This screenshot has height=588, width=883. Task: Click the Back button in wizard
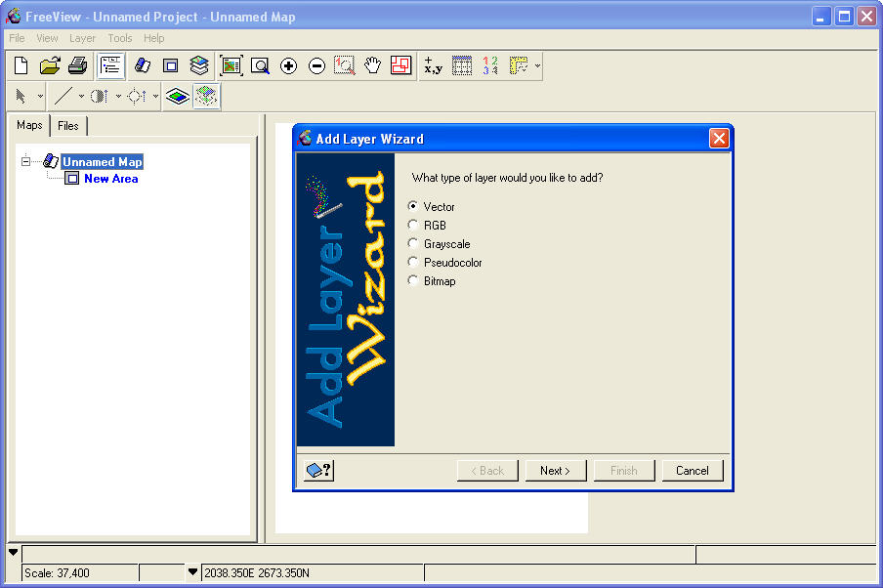click(x=487, y=470)
